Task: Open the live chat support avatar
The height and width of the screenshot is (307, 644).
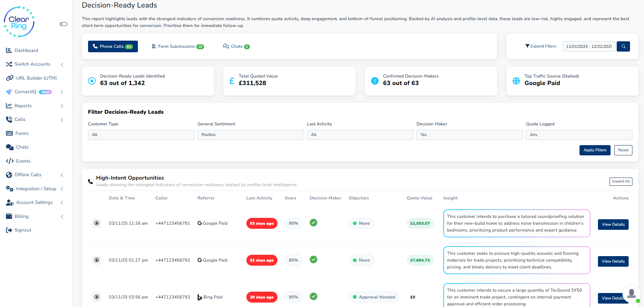Action: [x=631, y=293]
